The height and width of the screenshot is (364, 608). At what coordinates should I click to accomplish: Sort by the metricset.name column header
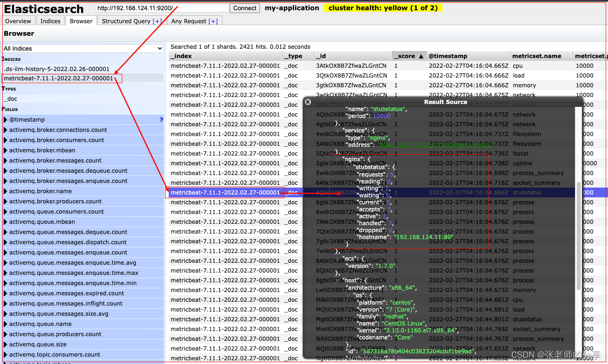pos(541,56)
